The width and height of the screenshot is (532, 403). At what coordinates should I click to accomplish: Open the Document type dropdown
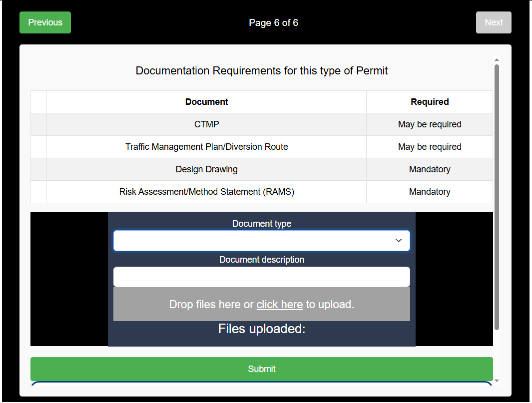262,240
